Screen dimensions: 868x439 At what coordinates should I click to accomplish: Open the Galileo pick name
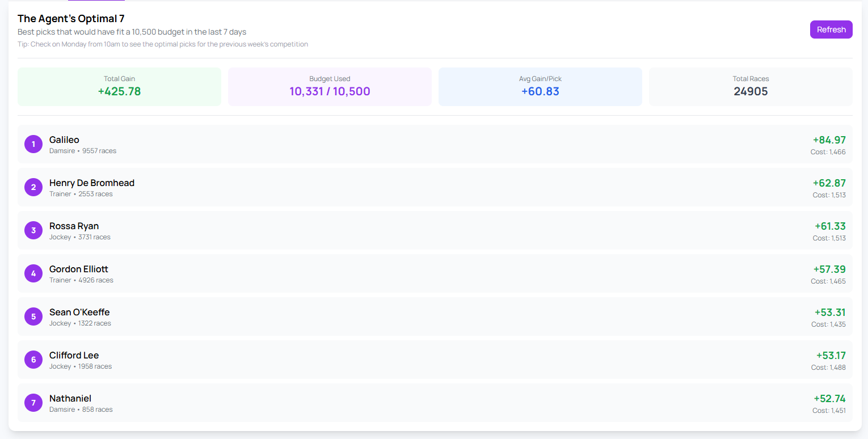pos(64,140)
